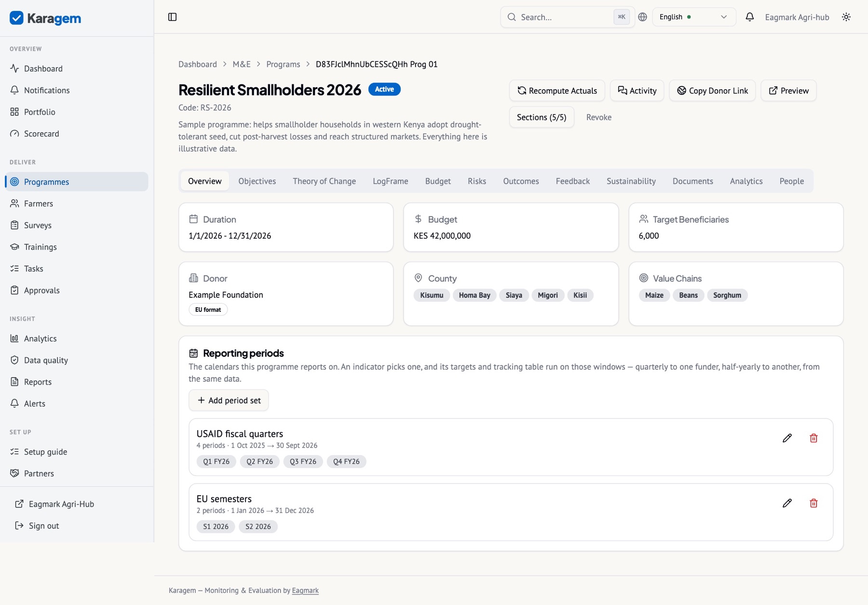
Task: Click the Q3 FY26 period chip
Action: tap(303, 461)
